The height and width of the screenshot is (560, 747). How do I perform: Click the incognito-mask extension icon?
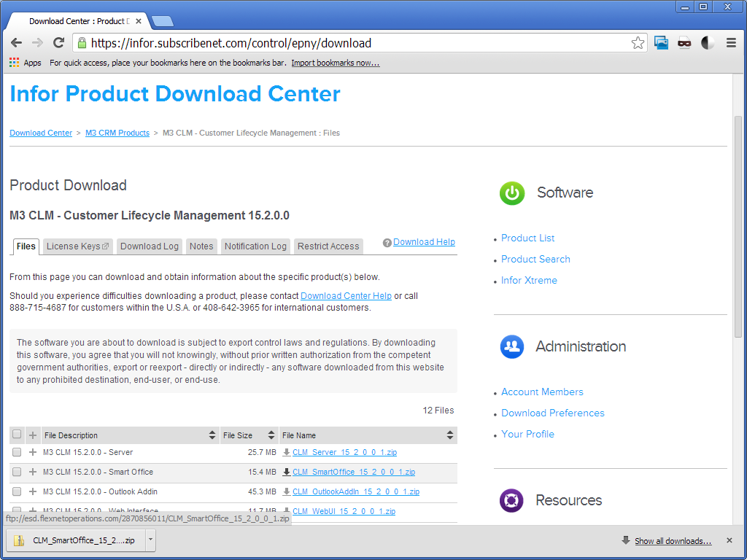684,43
